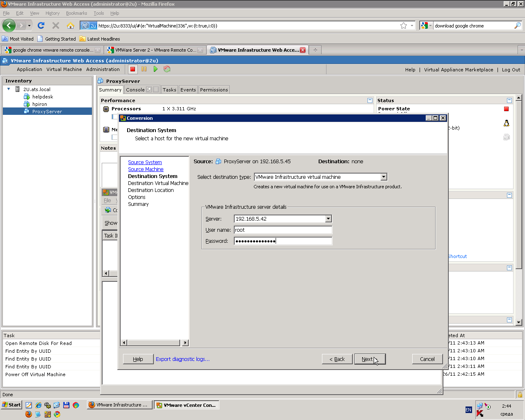Open the Server address dropdown list
525x420 pixels.
pos(328,219)
